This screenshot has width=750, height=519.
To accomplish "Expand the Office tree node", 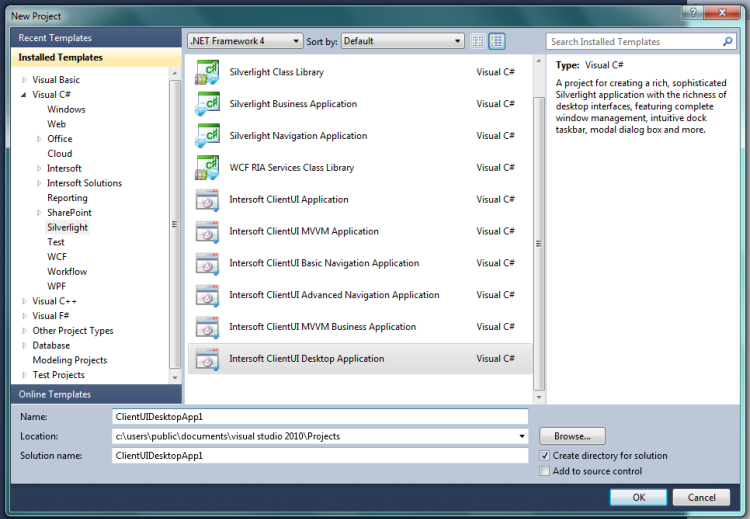I will tap(39, 139).
